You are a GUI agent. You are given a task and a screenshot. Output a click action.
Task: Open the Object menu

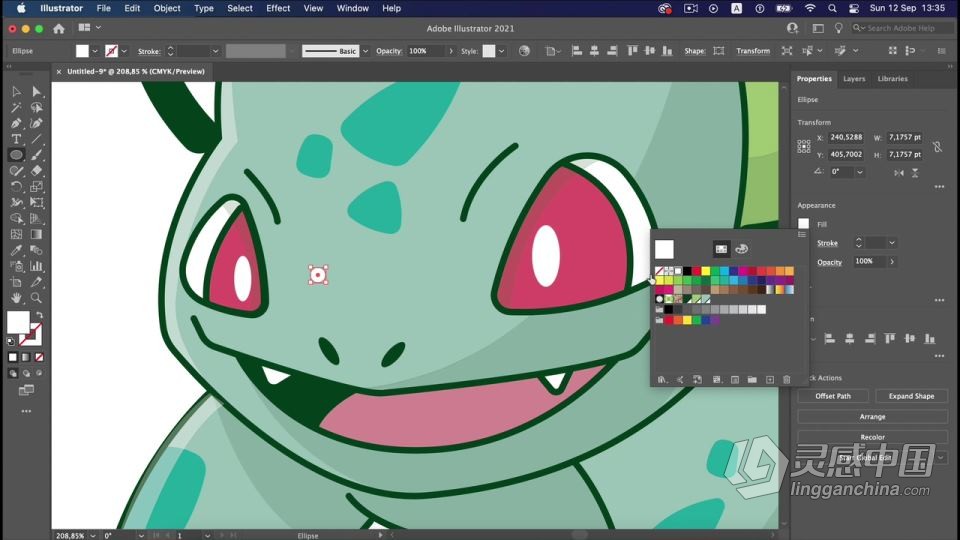[x=167, y=9]
